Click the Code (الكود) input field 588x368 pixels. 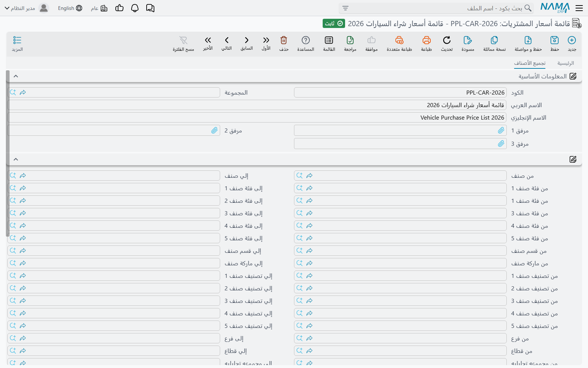[x=400, y=92]
